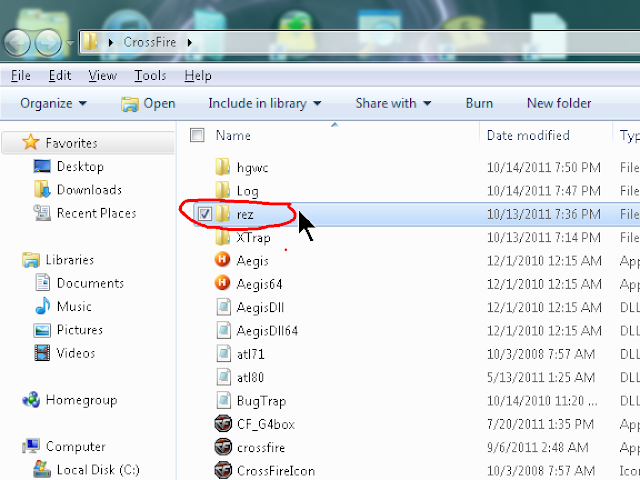
Task: Uncheck the rez folder checkbox
Action: [204, 213]
